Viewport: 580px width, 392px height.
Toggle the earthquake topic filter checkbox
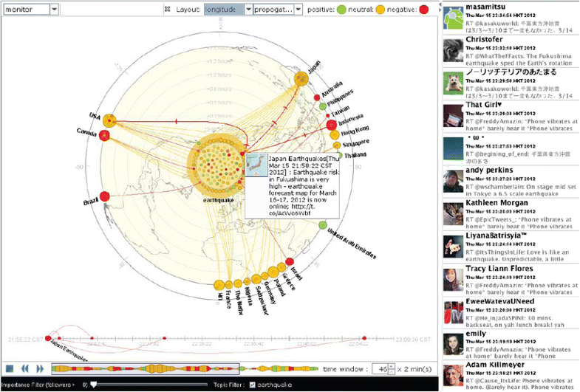click(x=252, y=385)
